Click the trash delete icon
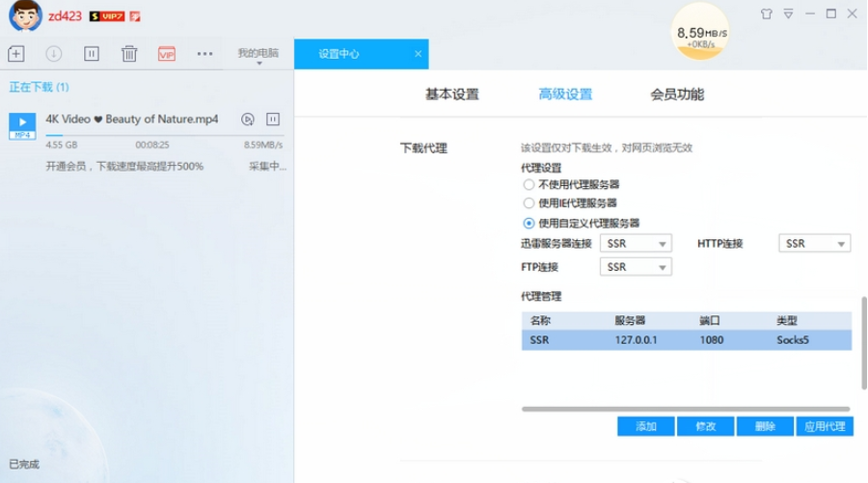The image size is (868, 483). coord(129,54)
